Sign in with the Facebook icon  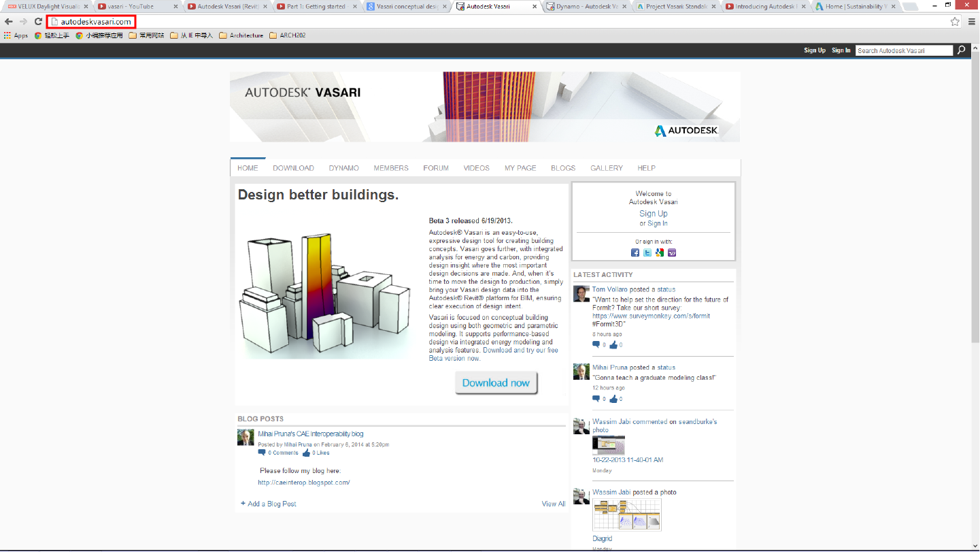[x=635, y=253]
